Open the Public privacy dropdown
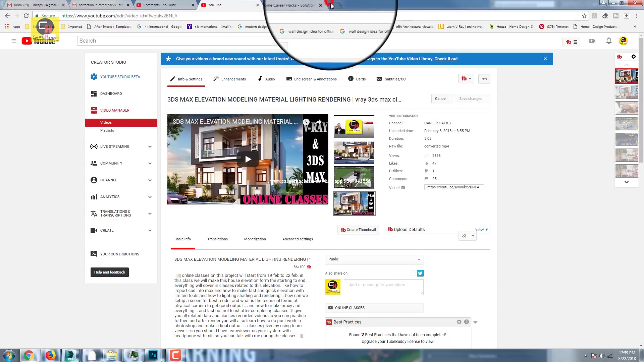This screenshot has width=644, height=362. pos(374,259)
